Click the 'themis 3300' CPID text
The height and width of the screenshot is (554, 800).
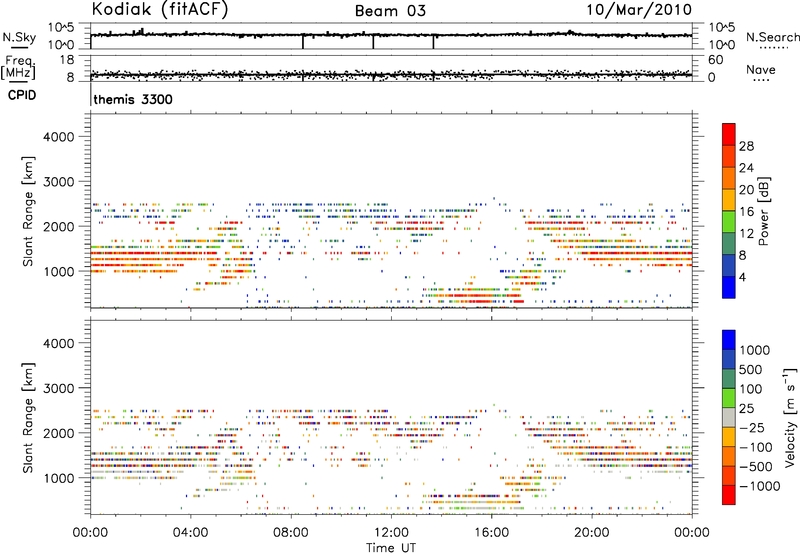[133, 99]
